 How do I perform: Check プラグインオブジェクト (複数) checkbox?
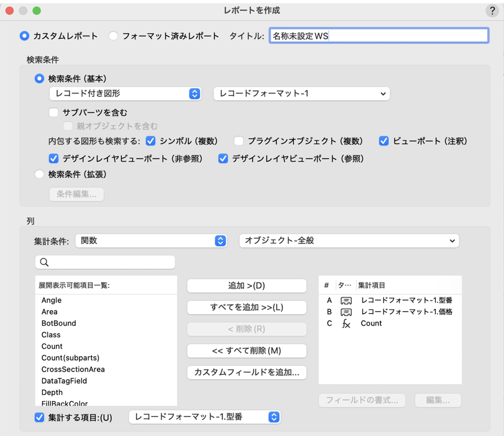(239, 141)
